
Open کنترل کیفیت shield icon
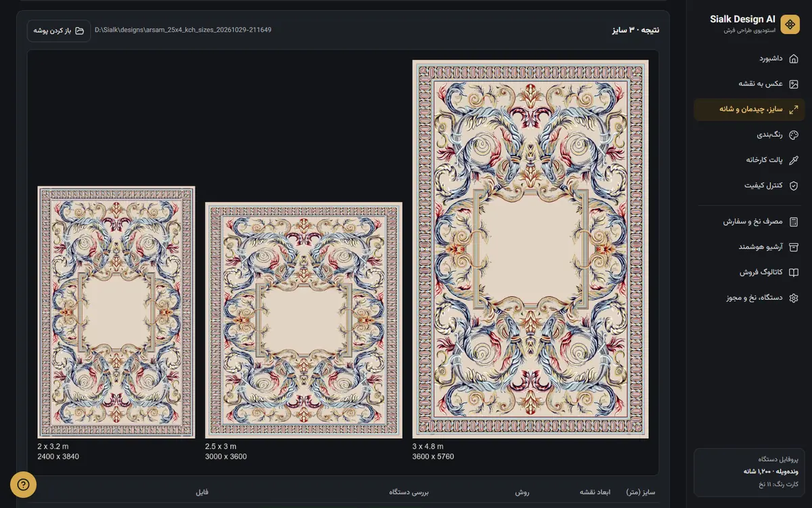pos(794,185)
